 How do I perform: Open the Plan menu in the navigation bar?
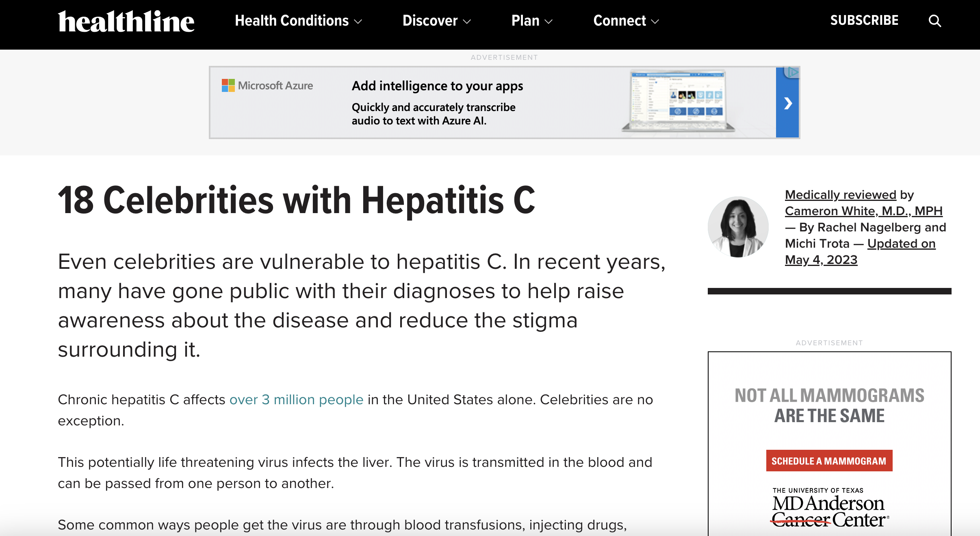tap(532, 21)
